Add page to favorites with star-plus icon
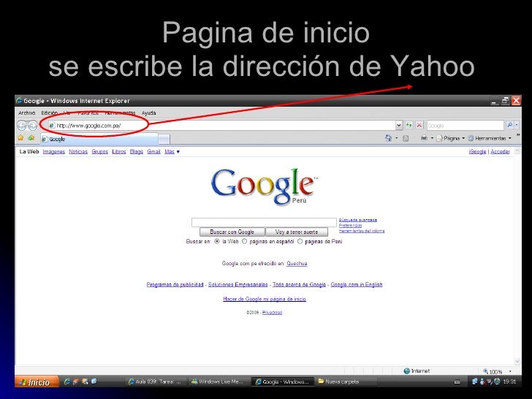Viewport: 532px width, 399px height. point(31,137)
